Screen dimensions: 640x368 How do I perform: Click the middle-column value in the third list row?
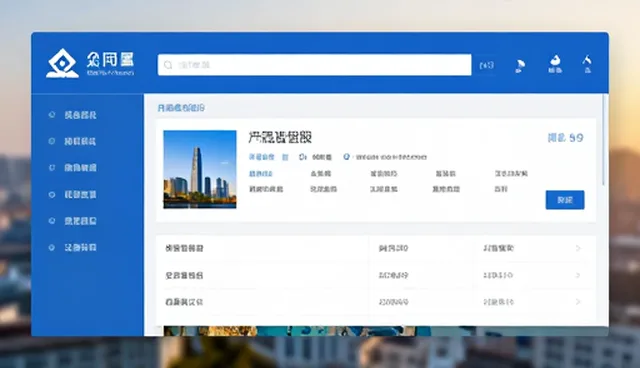point(393,302)
